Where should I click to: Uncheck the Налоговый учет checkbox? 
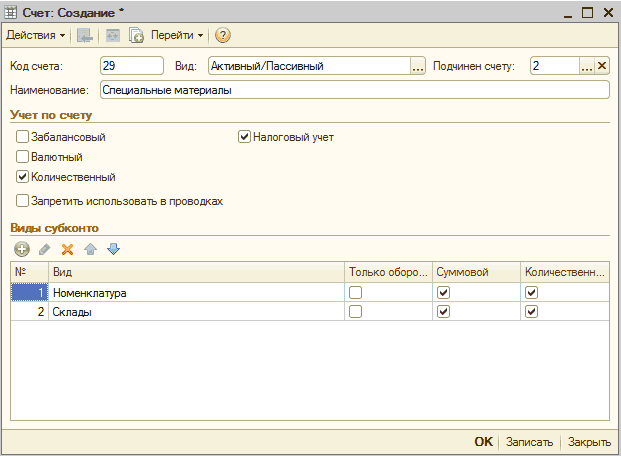pos(244,137)
